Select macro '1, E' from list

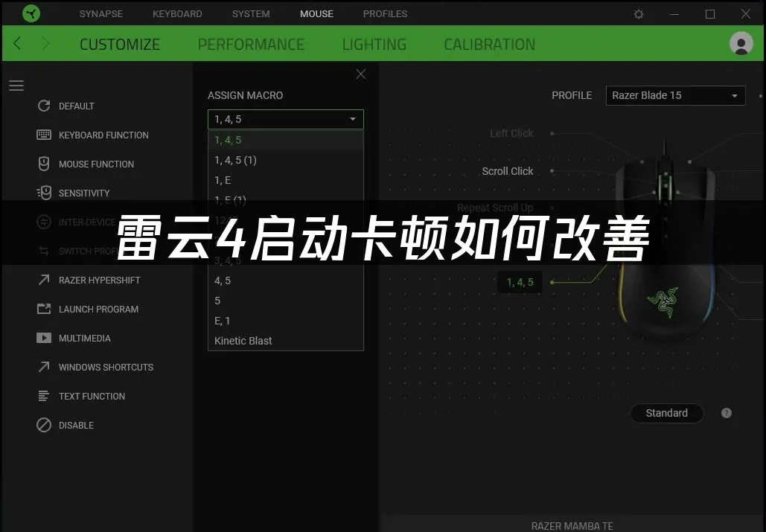(x=286, y=180)
